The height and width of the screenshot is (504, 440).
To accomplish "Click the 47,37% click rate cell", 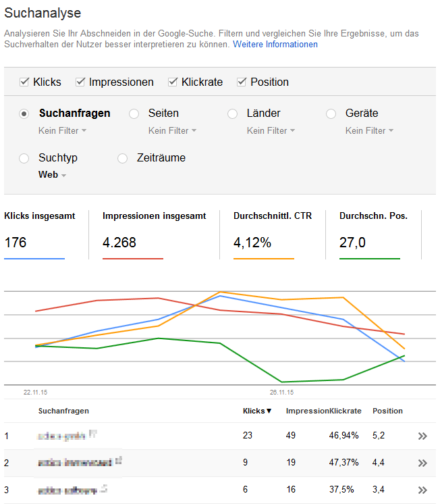I will 343,463.
